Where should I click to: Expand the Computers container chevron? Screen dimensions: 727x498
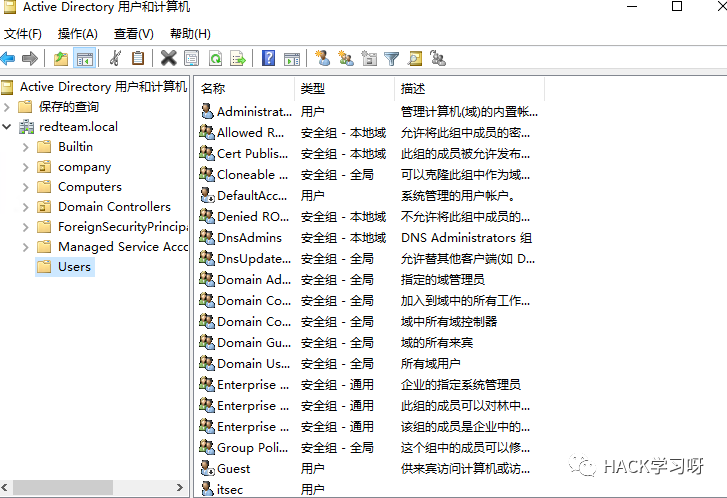tap(26, 187)
